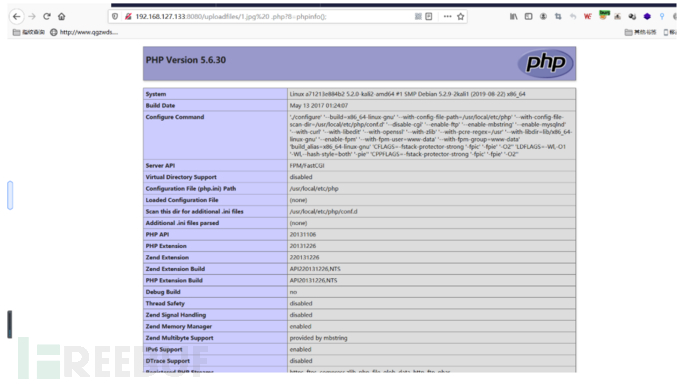Select 'Additional .ini files parsed' label
The width and height of the screenshot is (690, 386).
point(182,223)
